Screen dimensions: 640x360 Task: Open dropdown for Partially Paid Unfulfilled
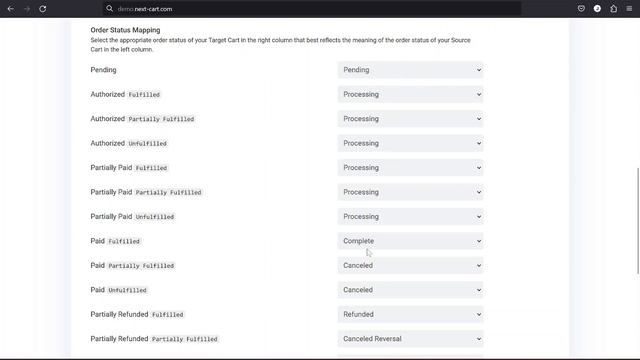410,217
